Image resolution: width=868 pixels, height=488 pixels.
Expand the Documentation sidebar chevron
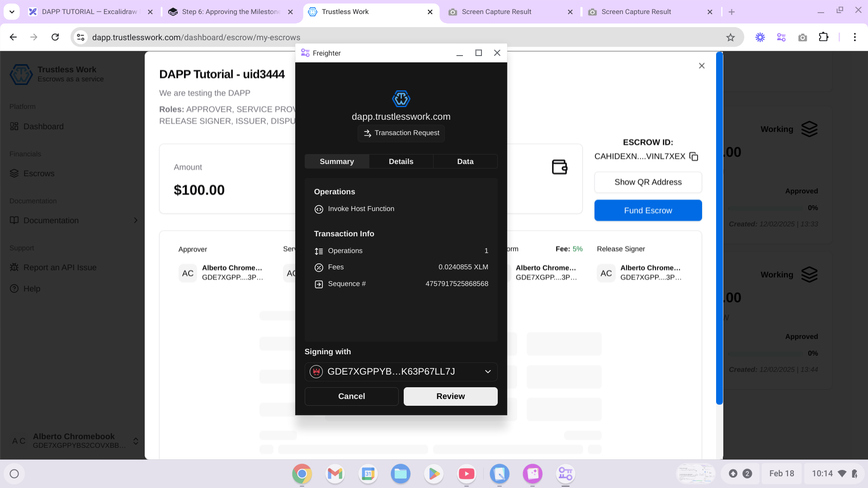(136, 221)
